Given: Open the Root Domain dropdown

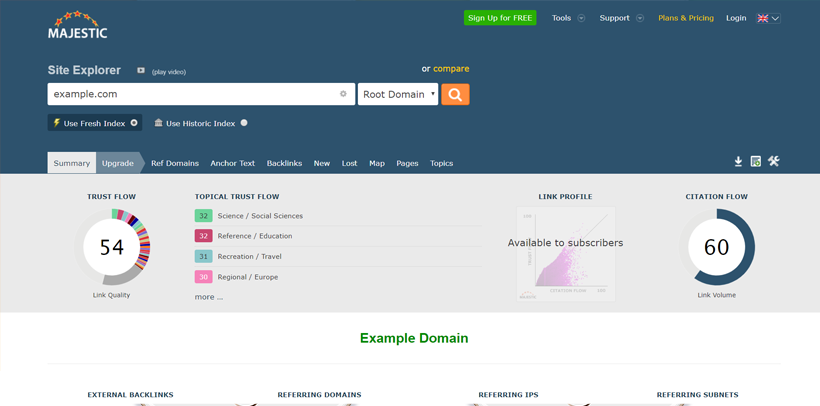Looking at the screenshot, I should coord(398,94).
